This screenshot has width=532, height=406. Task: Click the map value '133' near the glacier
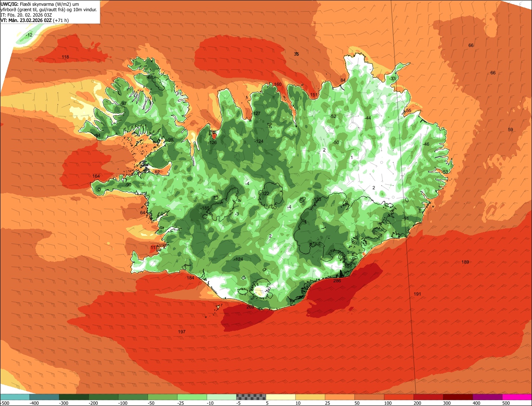[318, 200]
